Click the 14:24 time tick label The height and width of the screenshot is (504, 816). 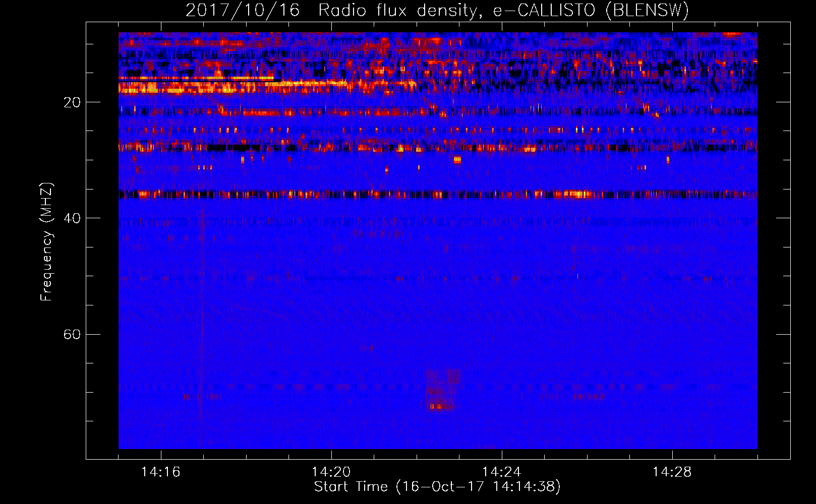click(x=501, y=472)
